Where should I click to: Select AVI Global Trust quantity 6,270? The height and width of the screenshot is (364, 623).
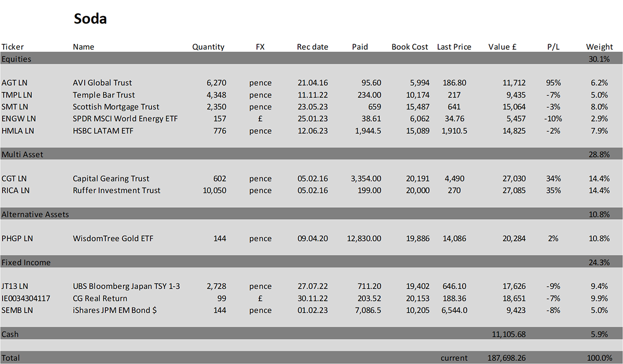[216, 83]
